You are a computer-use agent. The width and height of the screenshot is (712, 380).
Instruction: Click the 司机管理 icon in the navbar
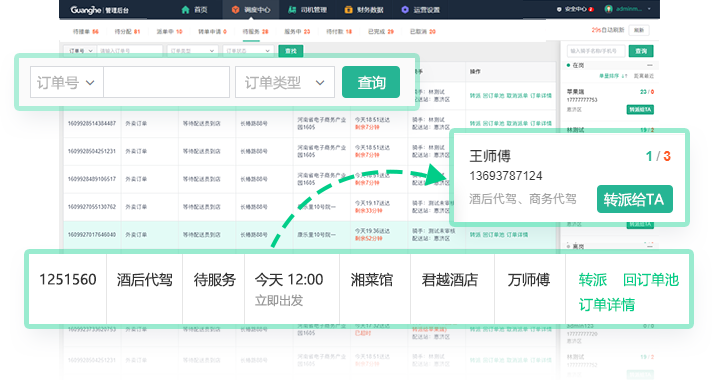point(292,10)
